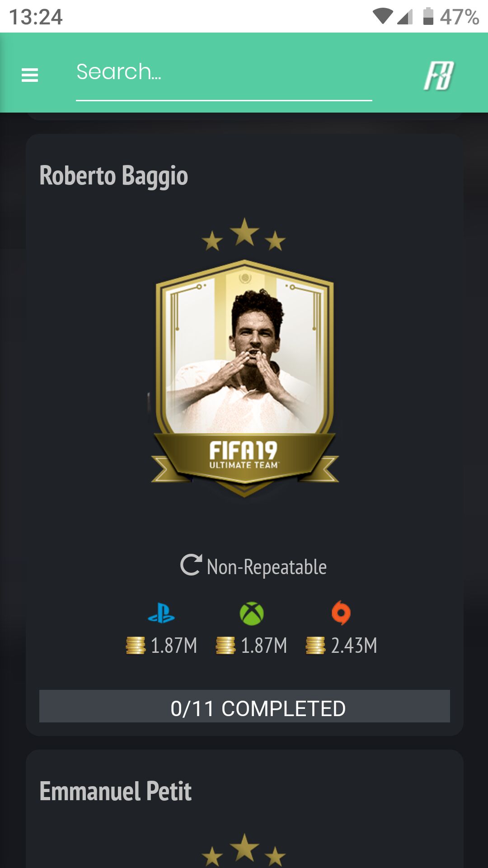Tap the Xbox 1.87M price

point(264,646)
